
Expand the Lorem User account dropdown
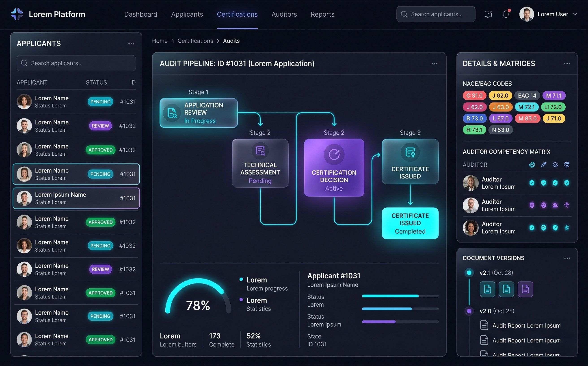coord(575,14)
